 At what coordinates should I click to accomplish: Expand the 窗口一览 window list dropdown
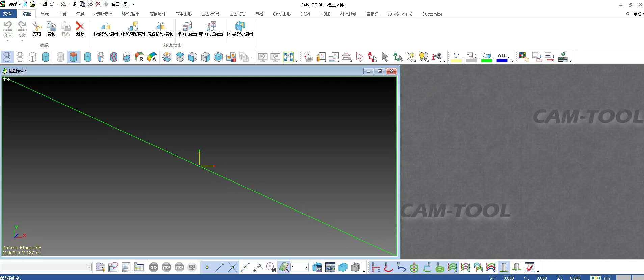(x=121, y=4)
